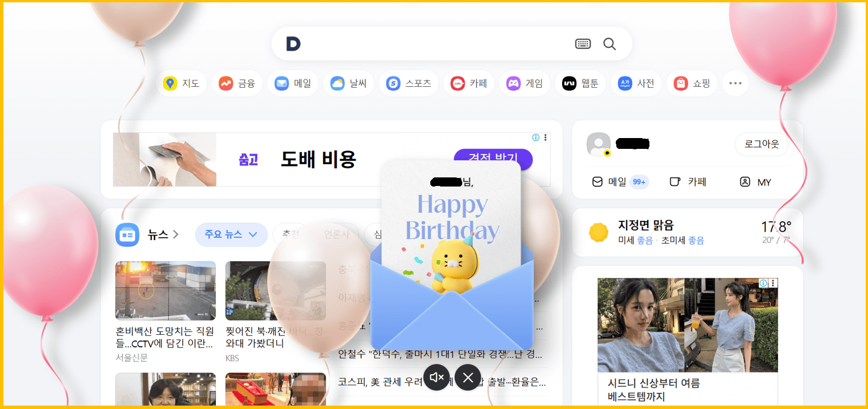Mute the birthday card sound
868x409 pixels.
coord(437,377)
